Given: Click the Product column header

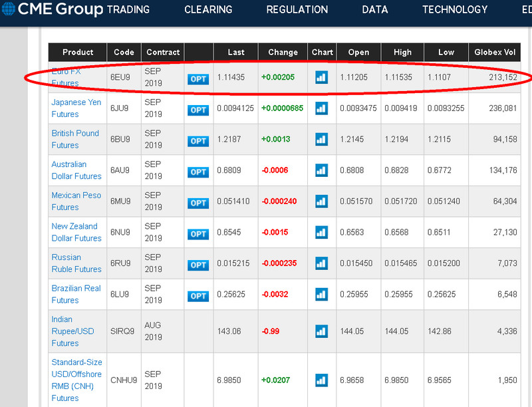Looking at the screenshot, I should (x=78, y=53).
